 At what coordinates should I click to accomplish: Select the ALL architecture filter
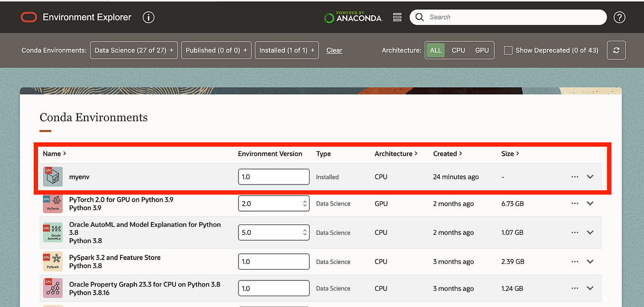coord(435,50)
